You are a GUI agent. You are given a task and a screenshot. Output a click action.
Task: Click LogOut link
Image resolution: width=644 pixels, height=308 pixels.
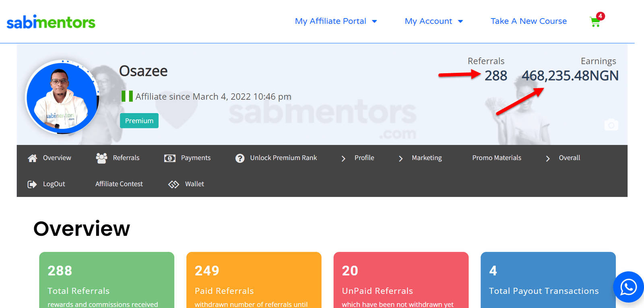click(x=54, y=184)
